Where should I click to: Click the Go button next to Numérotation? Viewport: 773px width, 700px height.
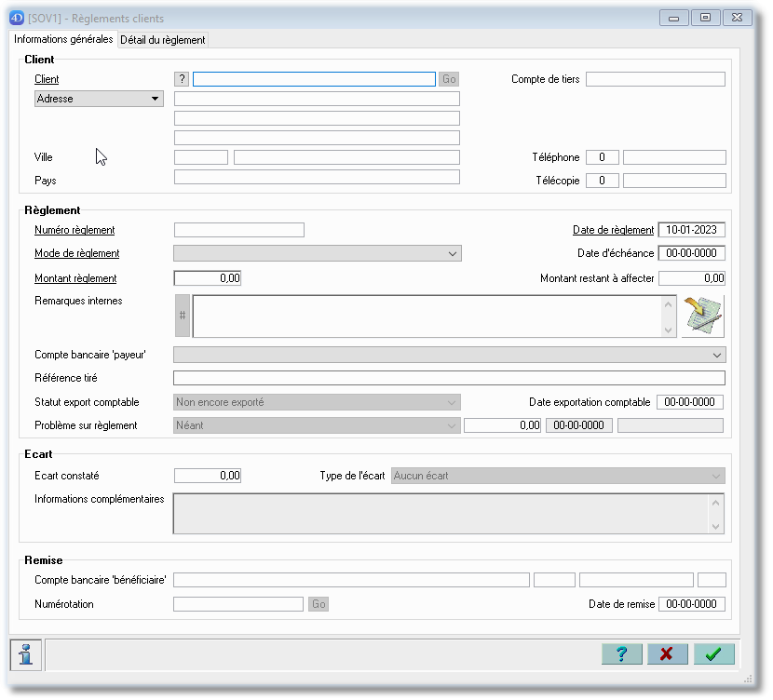(x=319, y=604)
